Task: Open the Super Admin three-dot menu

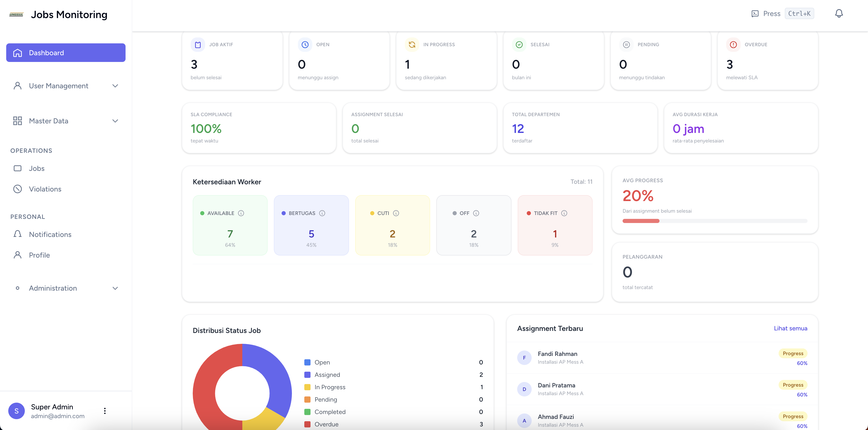Action: pyautogui.click(x=105, y=411)
